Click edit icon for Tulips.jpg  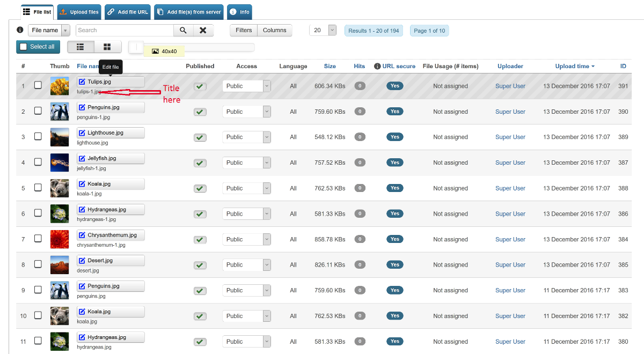point(82,82)
